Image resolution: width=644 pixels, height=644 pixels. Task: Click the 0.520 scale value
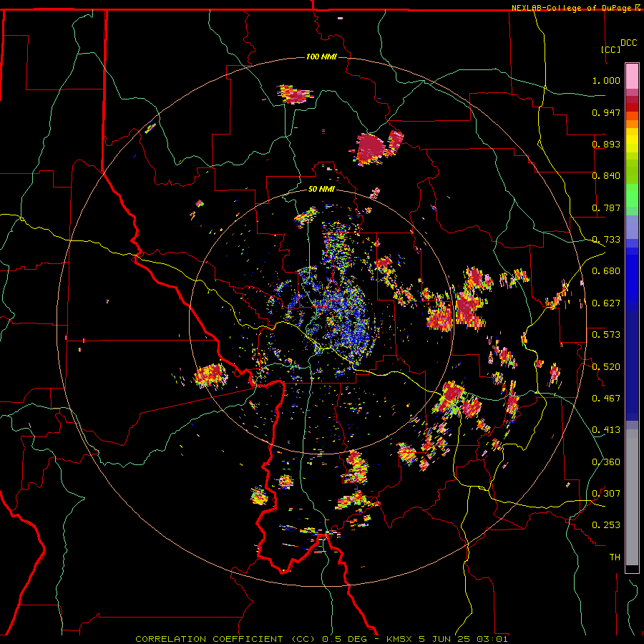pyautogui.click(x=606, y=367)
